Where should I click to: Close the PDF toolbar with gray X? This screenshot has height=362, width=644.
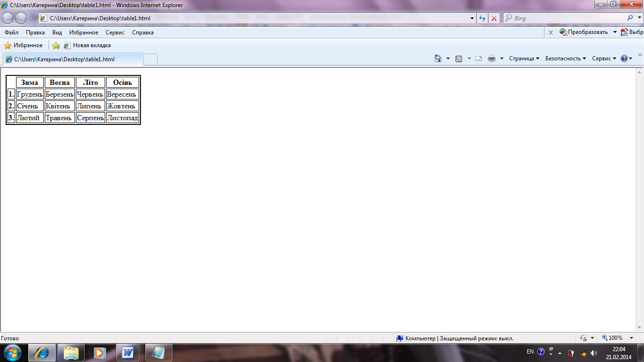551,33
